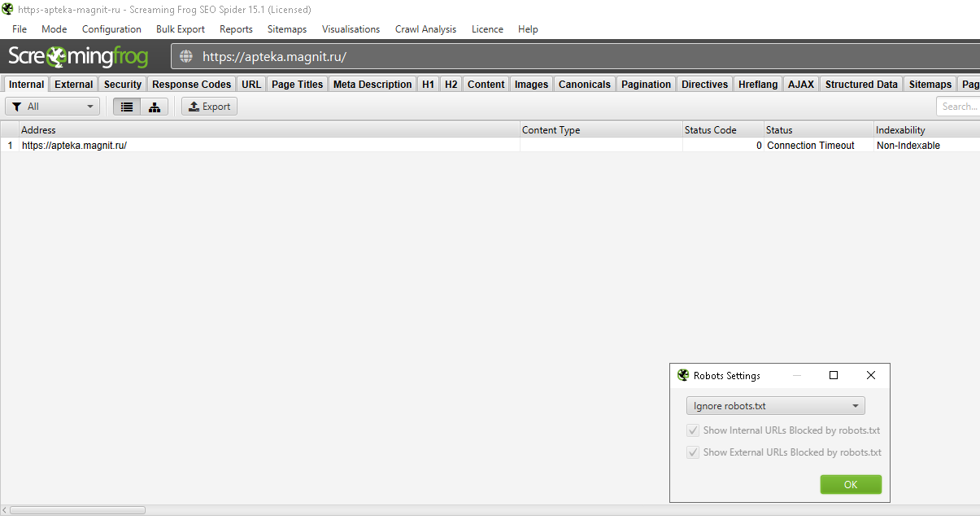The image size is (980, 524).
Task: Sort by Status Code column header
Action: pos(723,130)
